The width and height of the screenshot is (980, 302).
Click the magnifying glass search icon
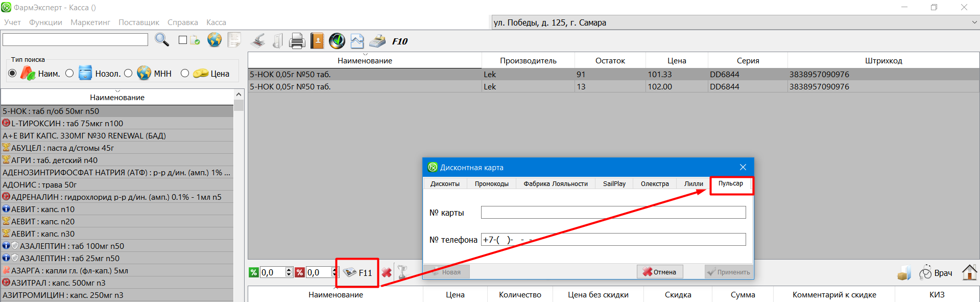[x=162, y=40]
